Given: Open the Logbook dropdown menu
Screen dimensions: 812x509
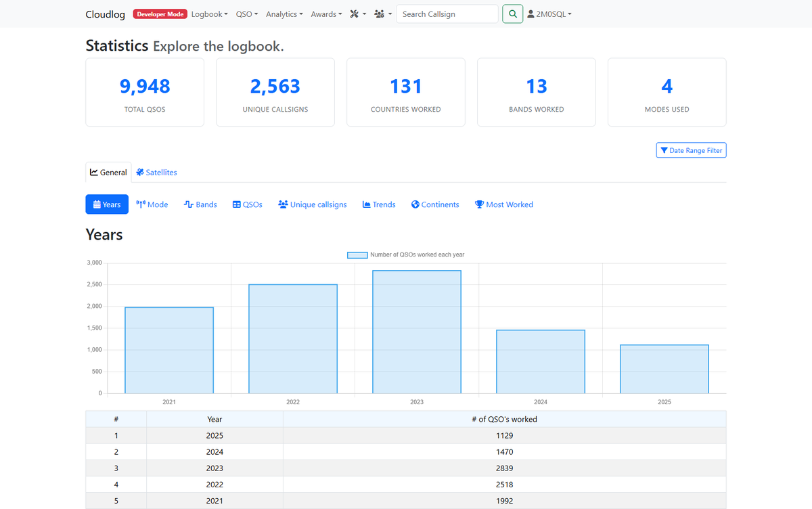Looking at the screenshot, I should [x=209, y=14].
